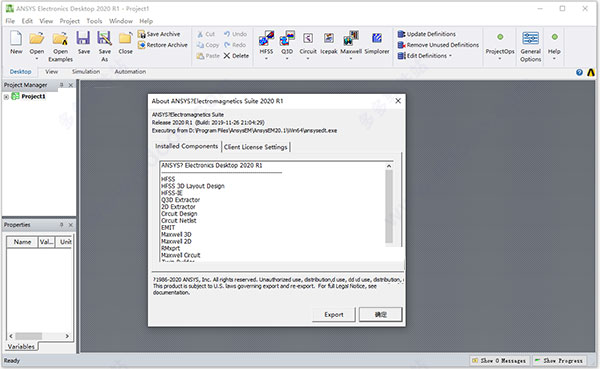Viewport: 600px width, 369px height.
Task: Open the Project menu
Action: point(70,21)
